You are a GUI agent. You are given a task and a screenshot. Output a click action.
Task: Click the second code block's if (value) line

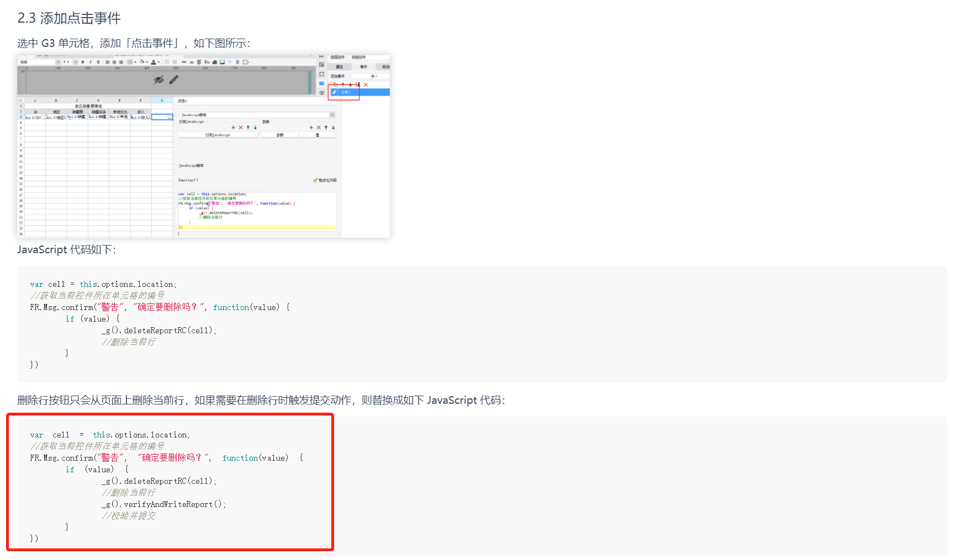point(97,470)
